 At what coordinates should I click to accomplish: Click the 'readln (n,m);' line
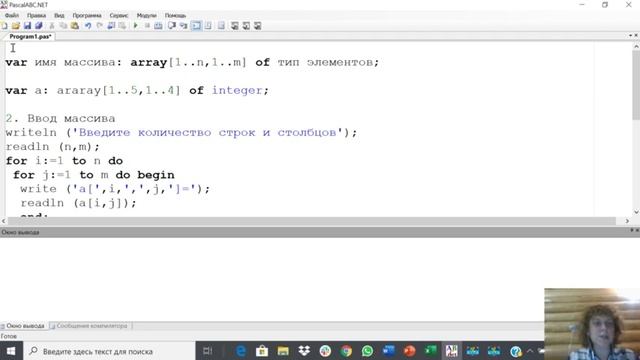[x=53, y=147]
